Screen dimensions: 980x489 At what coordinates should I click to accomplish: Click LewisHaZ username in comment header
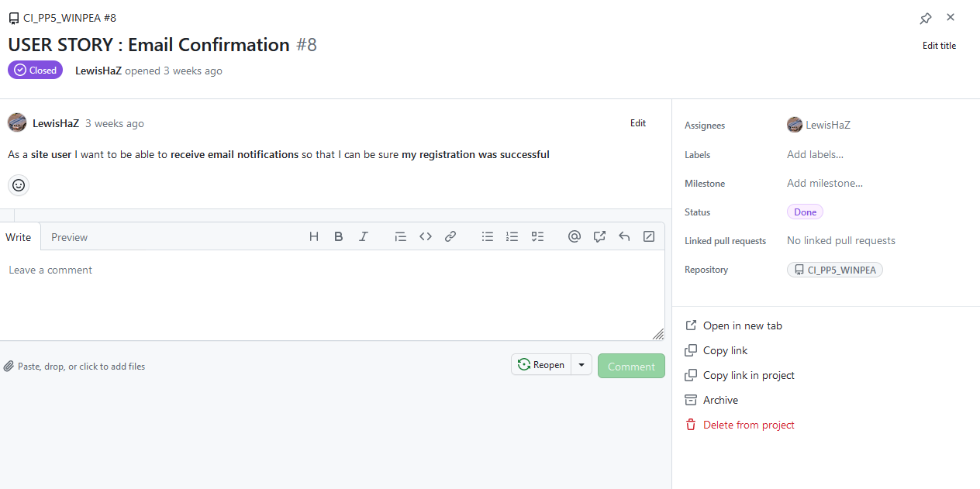56,123
